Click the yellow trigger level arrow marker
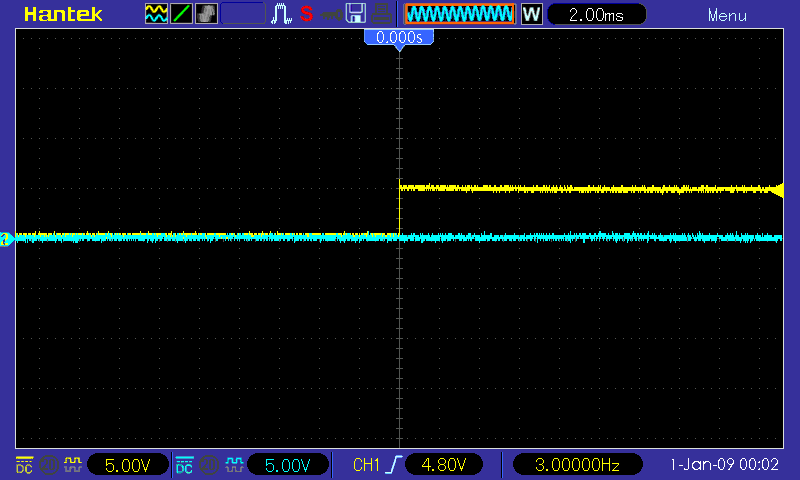This screenshot has width=800, height=480. (777, 190)
